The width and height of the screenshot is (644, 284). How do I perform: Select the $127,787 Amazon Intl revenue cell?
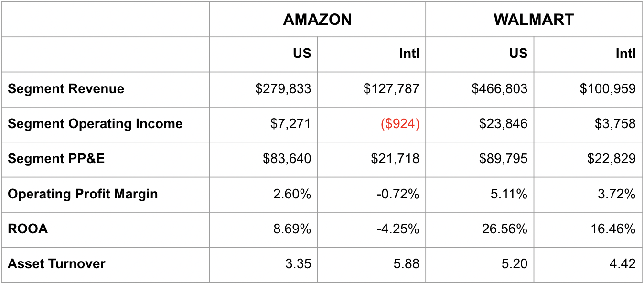coord(391,89)
